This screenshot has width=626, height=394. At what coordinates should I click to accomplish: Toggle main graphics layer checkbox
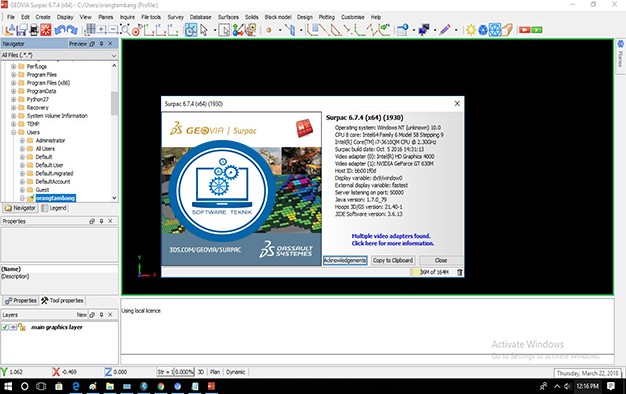pyautogui.click(x=5, y=327)
